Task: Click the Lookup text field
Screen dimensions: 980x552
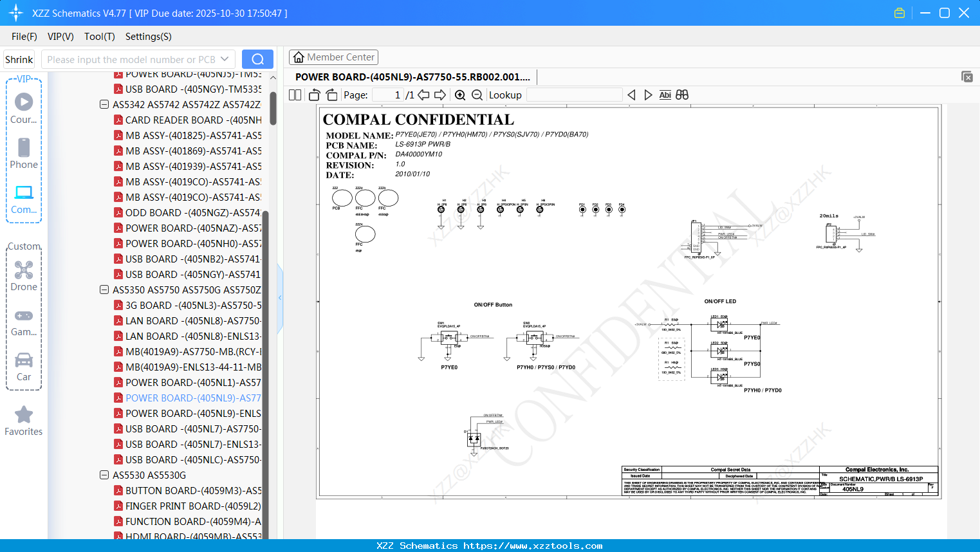Action: (x=575, y=95)
